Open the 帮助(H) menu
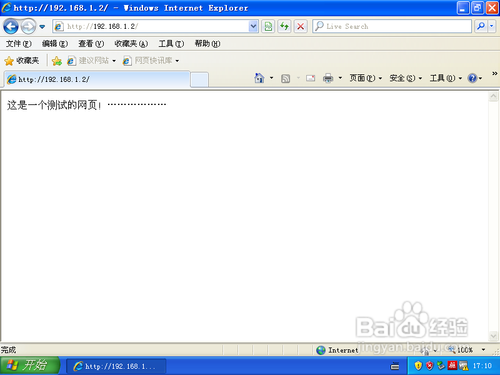 pyautogui.click(x=207, y=44)
